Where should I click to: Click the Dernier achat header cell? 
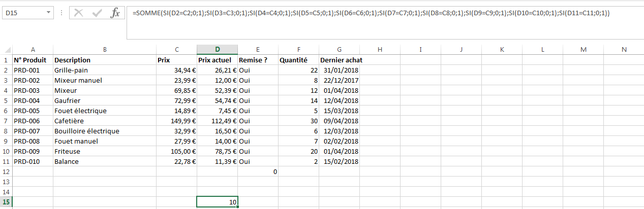click(339, 60)
